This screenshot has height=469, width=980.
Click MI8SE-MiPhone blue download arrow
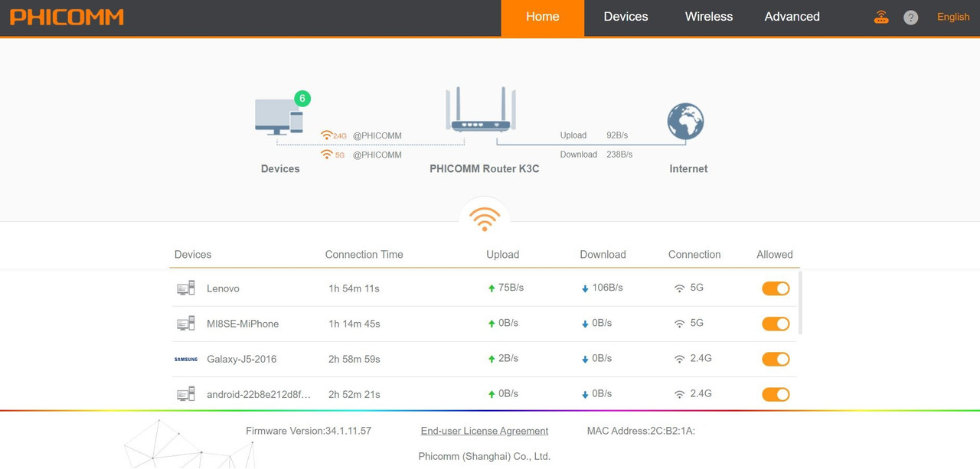585,324
